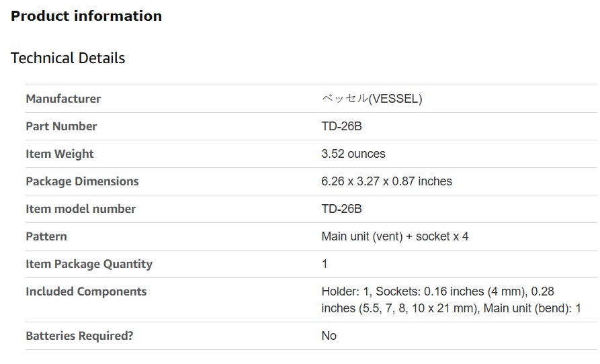Image resolution: width=600 pixels, height=364 pixels.
Task: Select the No value for batteries
Action: click(x=329, y=336)
